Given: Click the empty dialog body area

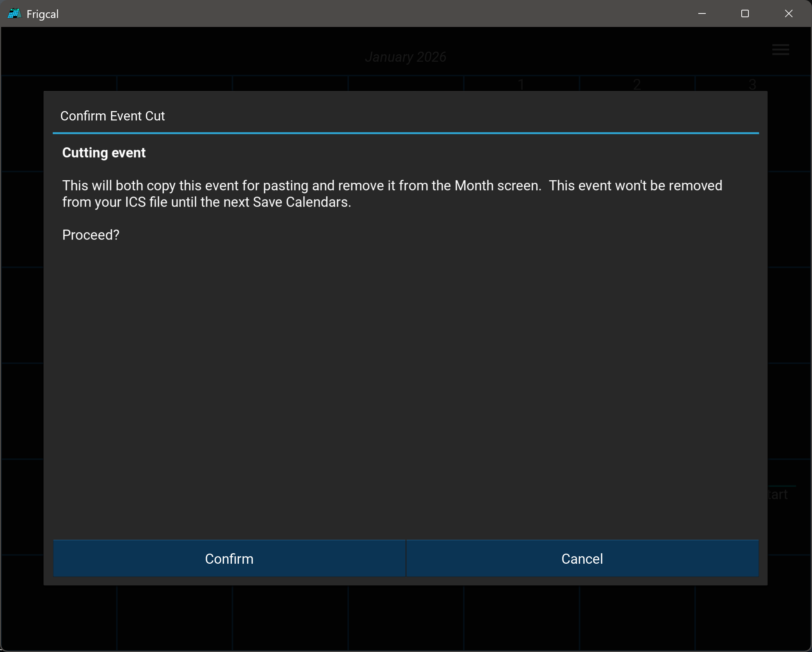Looking at the screenshot, I should click(405, 377).
